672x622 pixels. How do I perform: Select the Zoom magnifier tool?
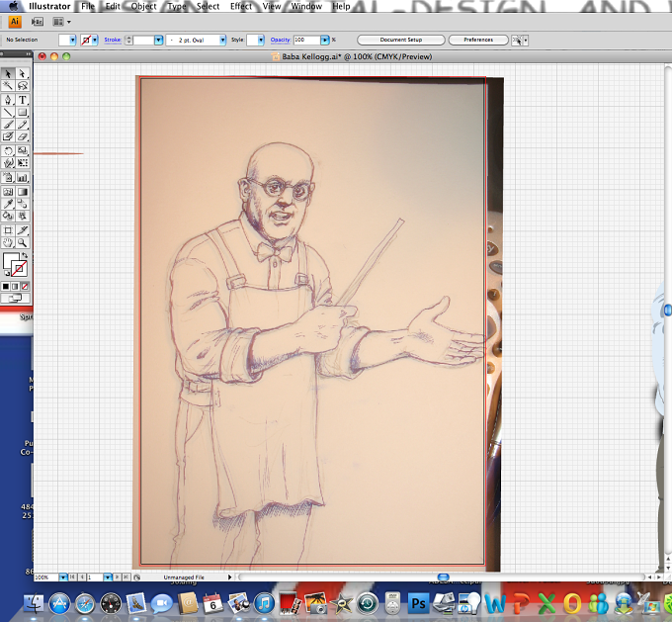click(23, 243)
